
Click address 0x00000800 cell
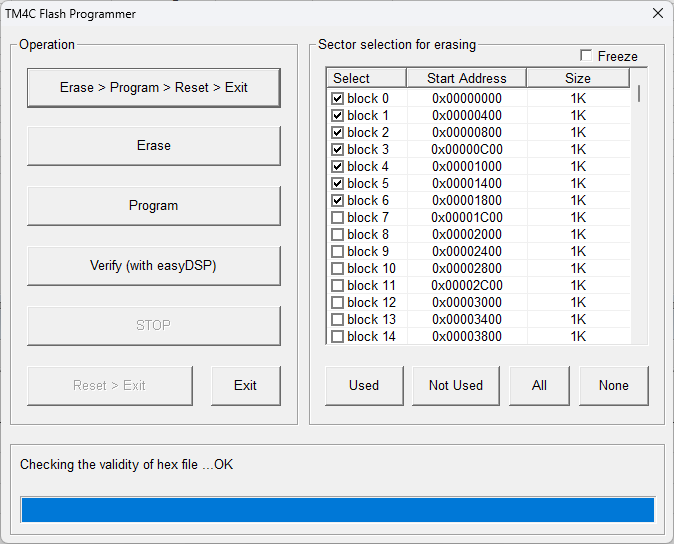coord(467,132)
